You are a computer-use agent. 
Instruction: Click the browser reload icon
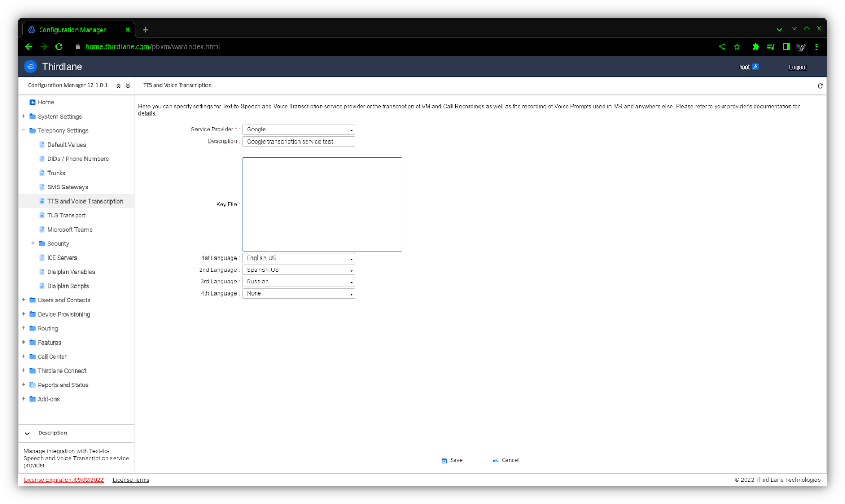coord(59,46)
